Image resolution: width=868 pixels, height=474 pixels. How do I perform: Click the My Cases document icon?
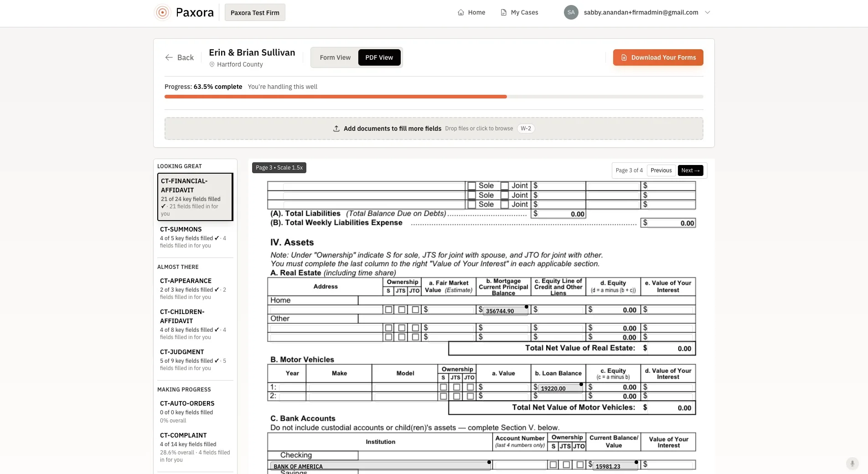504,12
